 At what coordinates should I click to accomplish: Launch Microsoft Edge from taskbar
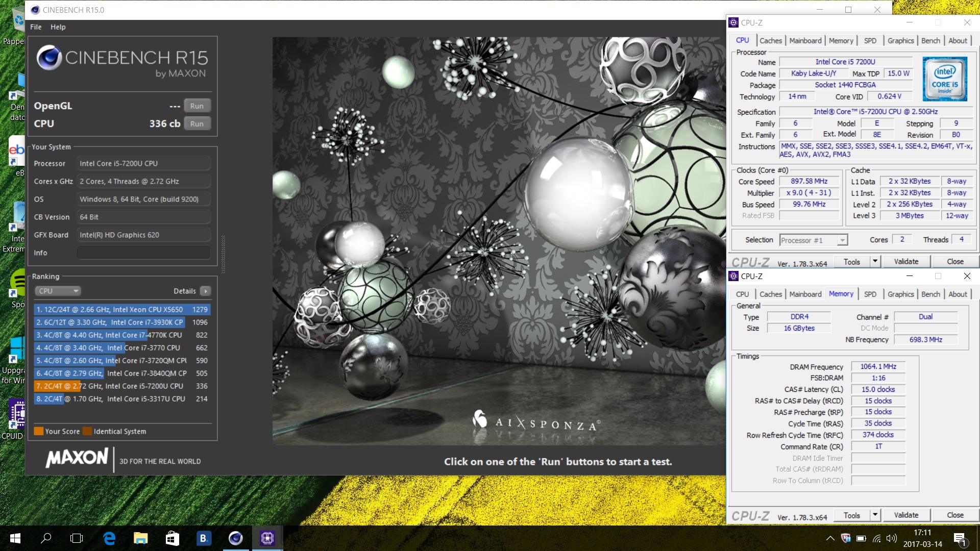pyautogui.click(x=109, y=538)
